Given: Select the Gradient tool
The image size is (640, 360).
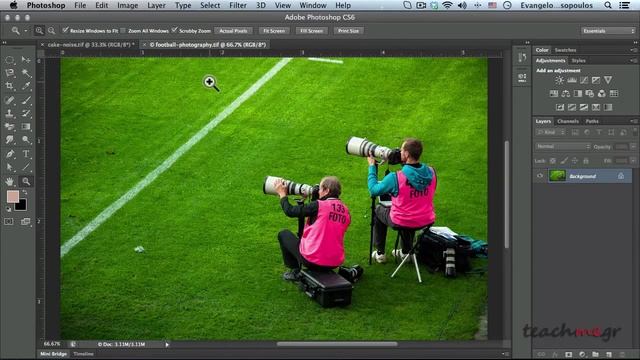Looking at the screenshot, I should point(26,127).
